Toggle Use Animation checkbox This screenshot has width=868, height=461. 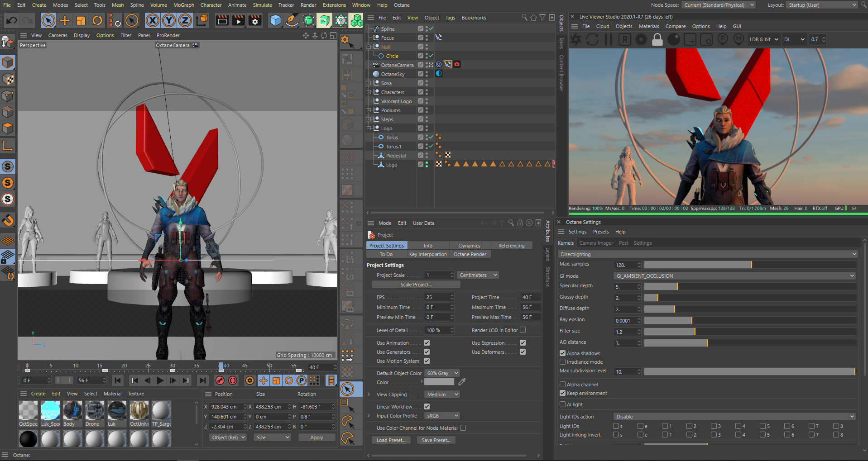[427, 343]
